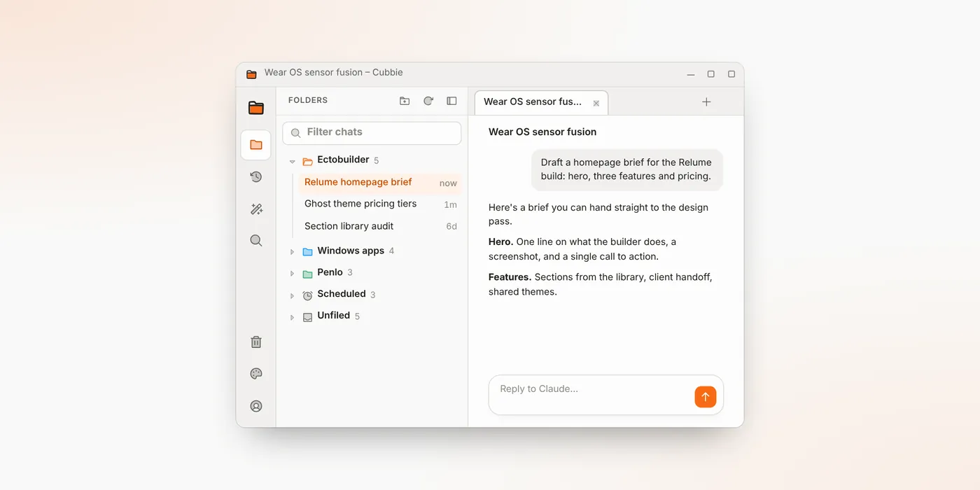This screenshot has height=490, width=980.
Task: Click the title bar app folder icon
Action: (x=251, y=73)
